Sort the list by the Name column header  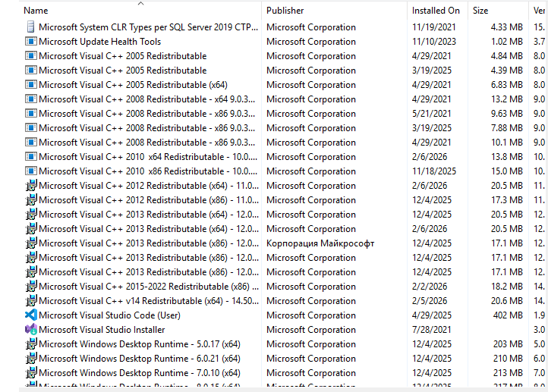point(36,11)
